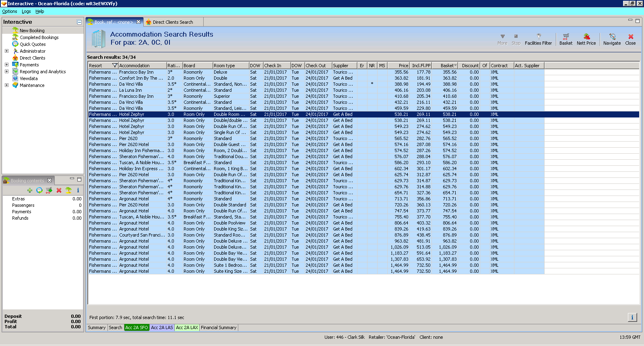Open Direct Clients icon in sidebar tree
The height and width of the screenshot is (346, 644).
pyautogui.click(x=15, y=58)
